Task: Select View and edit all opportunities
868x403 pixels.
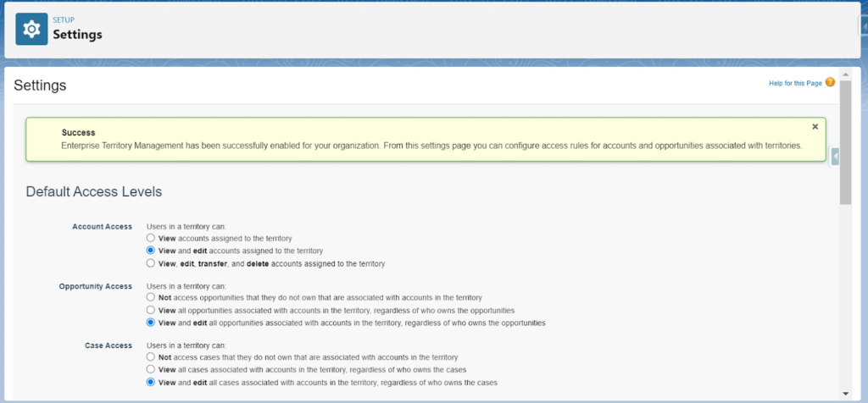Action: [151, 323]
